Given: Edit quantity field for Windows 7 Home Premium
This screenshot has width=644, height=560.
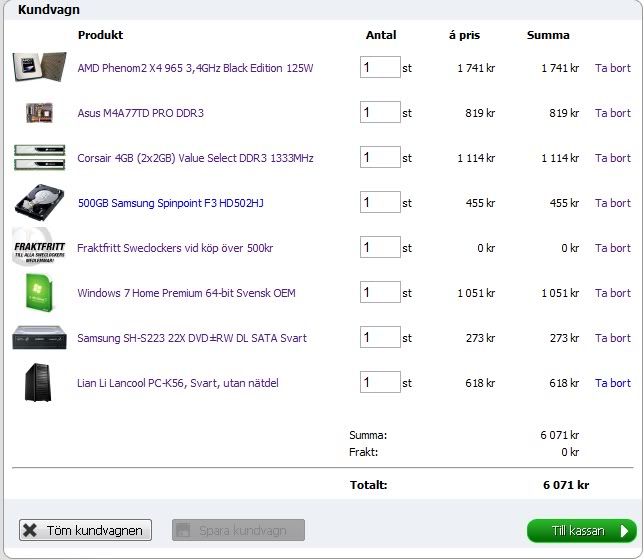Looking at the screenshot, I should click(x=380, y=293).
